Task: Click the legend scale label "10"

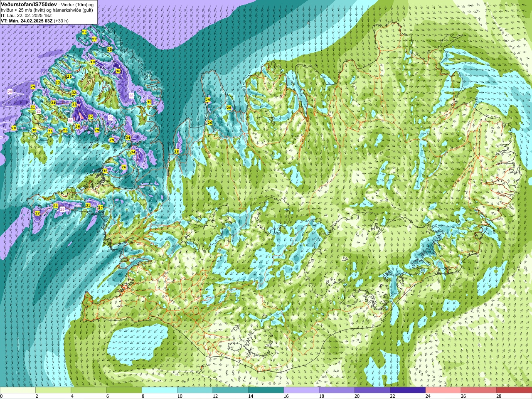Action: (x=180, y=396)
